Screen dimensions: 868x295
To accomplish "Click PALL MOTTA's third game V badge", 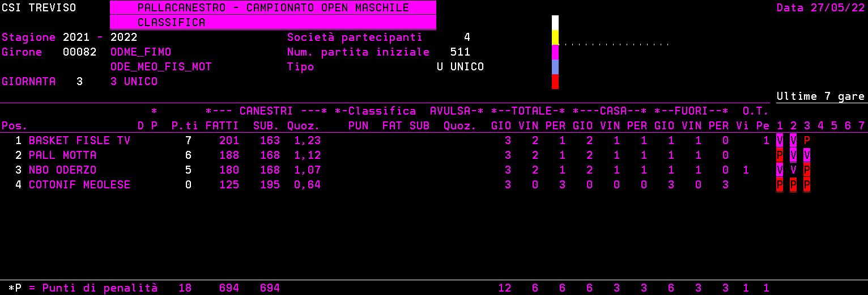I will pos(807,155).
